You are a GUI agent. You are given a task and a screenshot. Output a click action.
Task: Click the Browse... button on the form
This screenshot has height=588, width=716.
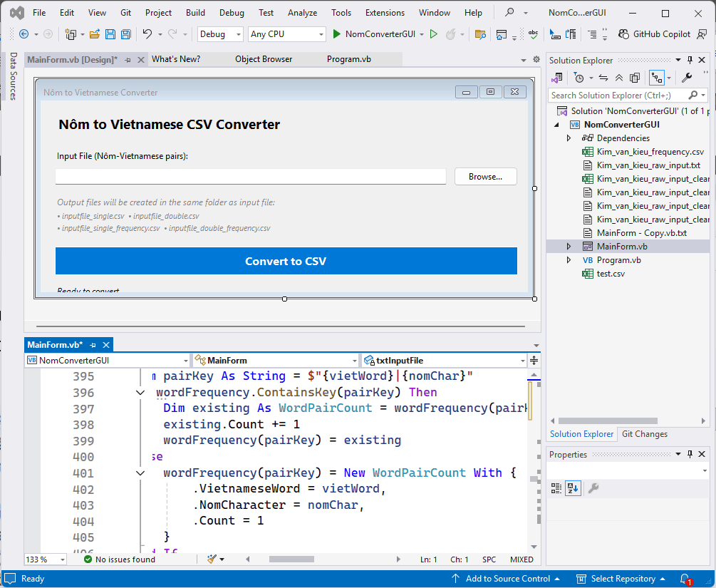[x=485, y=177]
